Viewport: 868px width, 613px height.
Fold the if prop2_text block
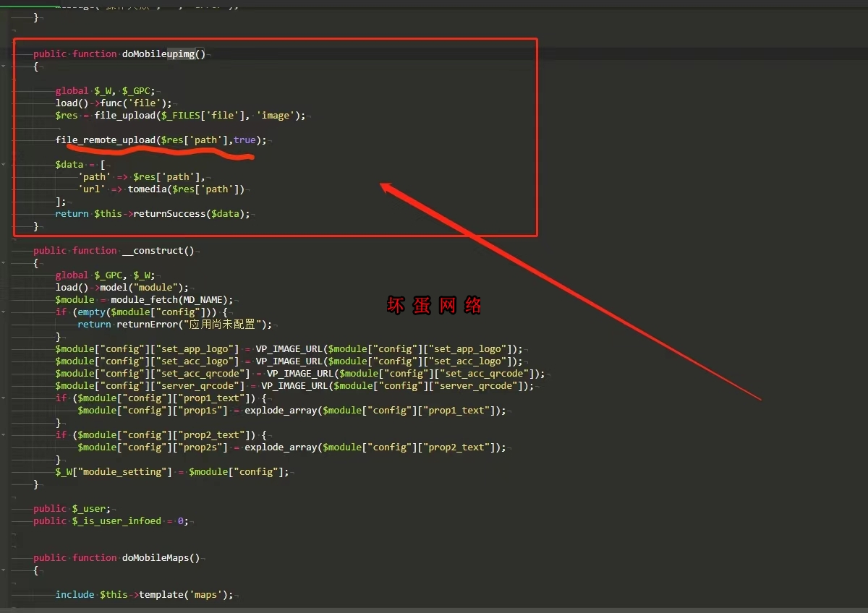4,434
